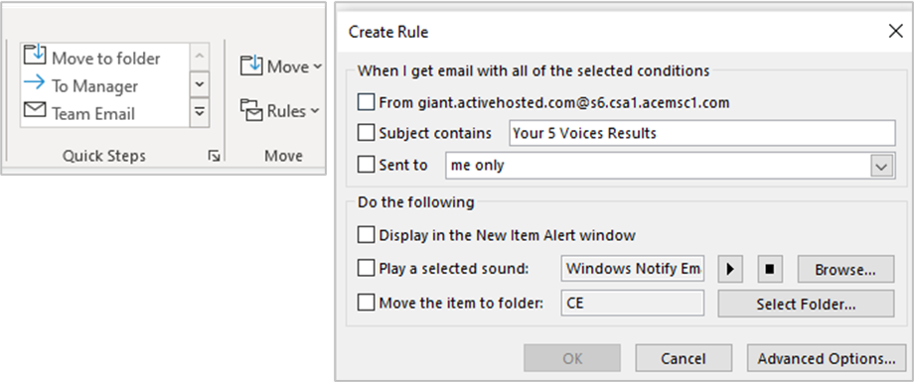Image resolution: width=914 pixels, height=382 pixels.
Task: Stop the sound preview playback
Action: (x=770, y=269)
